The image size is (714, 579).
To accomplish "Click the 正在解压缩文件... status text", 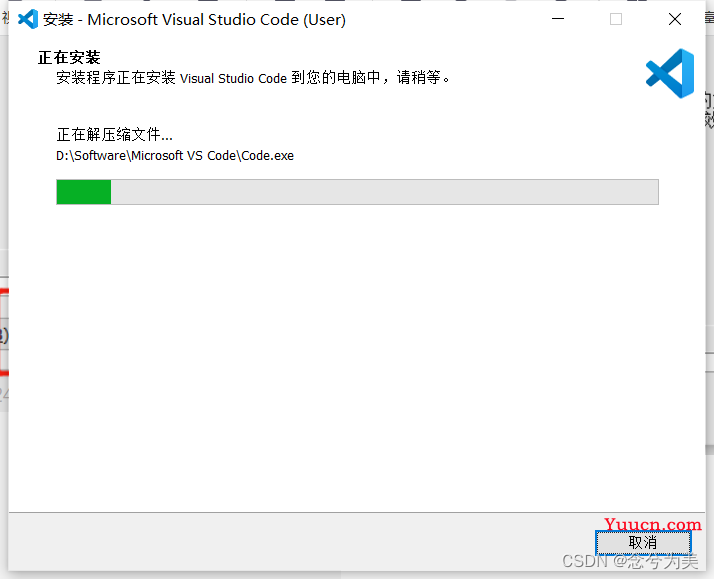I will 114,134.
